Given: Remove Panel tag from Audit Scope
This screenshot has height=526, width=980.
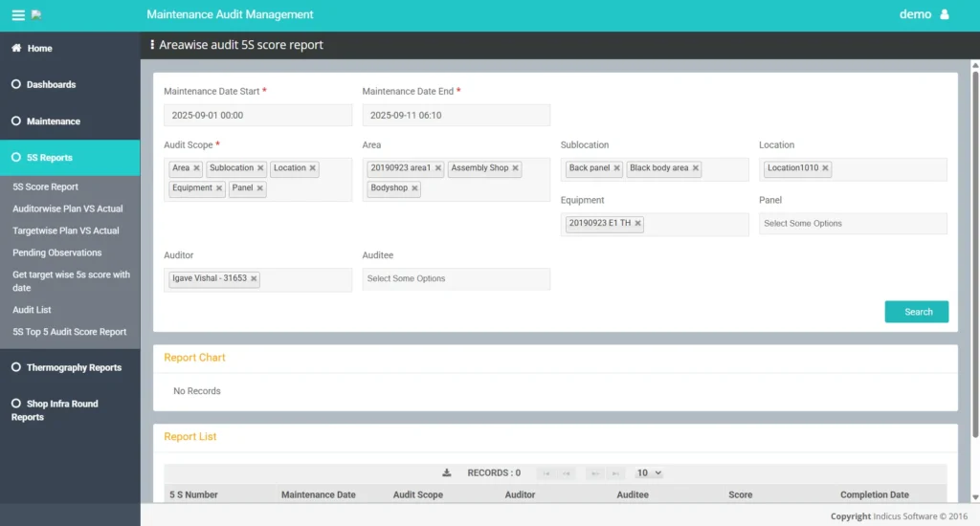Looking at the screenshot, I should (x=260, y=188).
